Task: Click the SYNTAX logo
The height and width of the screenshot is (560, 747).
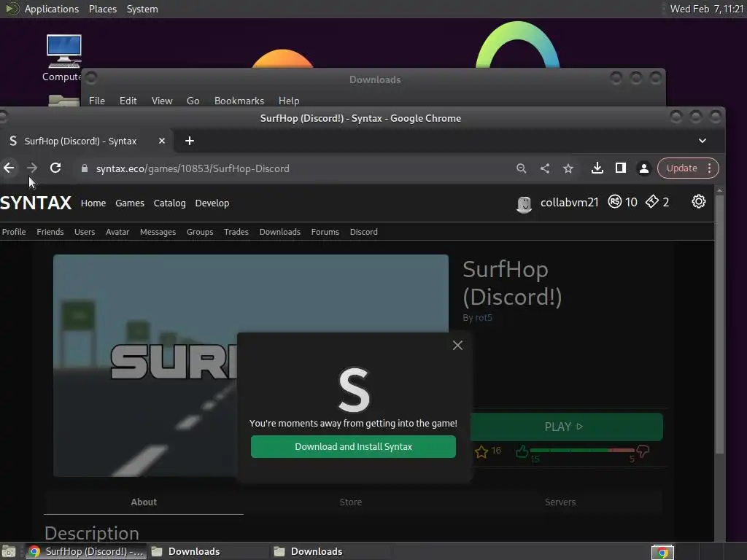Action: (36, 203)
